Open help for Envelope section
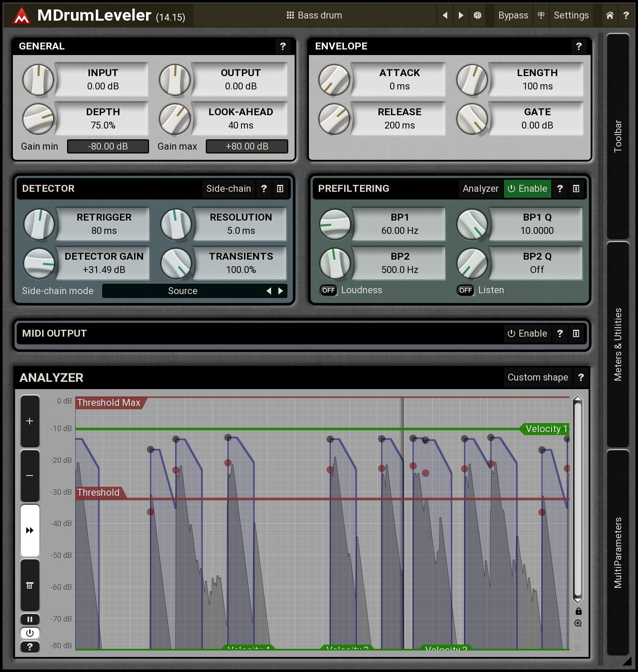 pyautogui.click(x=579, y=46)
